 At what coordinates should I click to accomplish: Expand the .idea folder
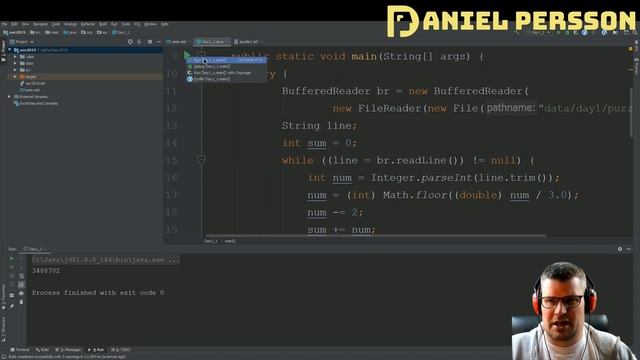click(15, 57)
